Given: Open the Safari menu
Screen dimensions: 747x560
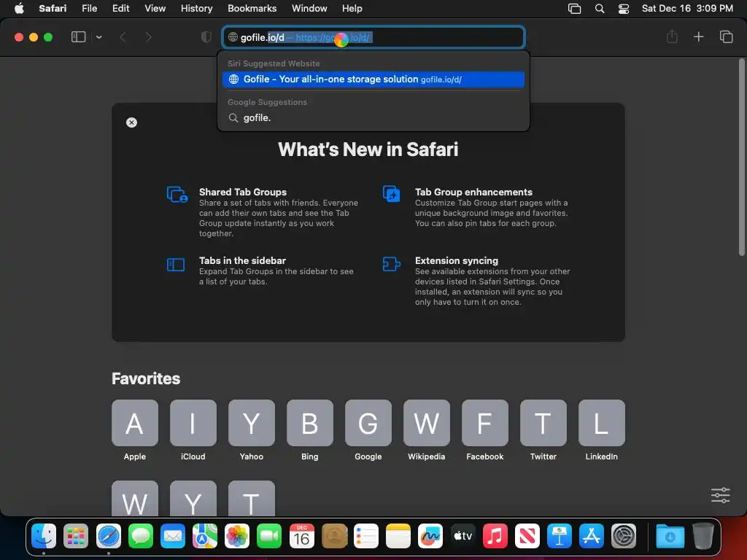Looking at the screenshot, I should point(53,9).
